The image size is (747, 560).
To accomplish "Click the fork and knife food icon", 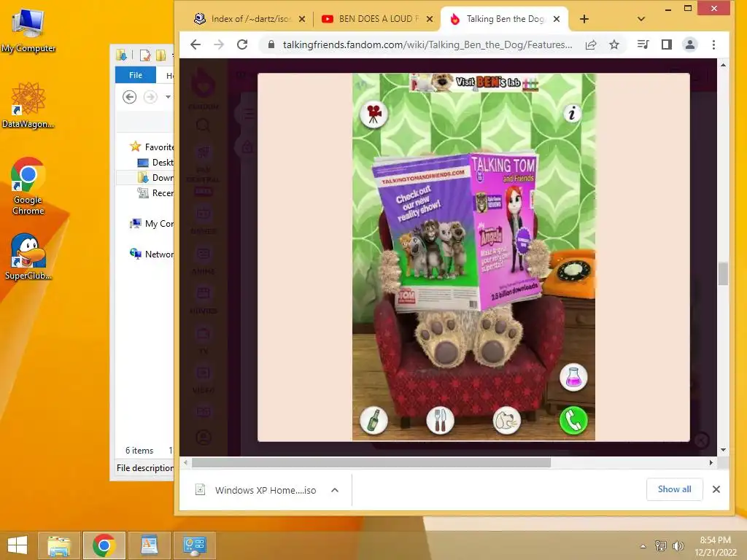I will click(x=440, y=421).
